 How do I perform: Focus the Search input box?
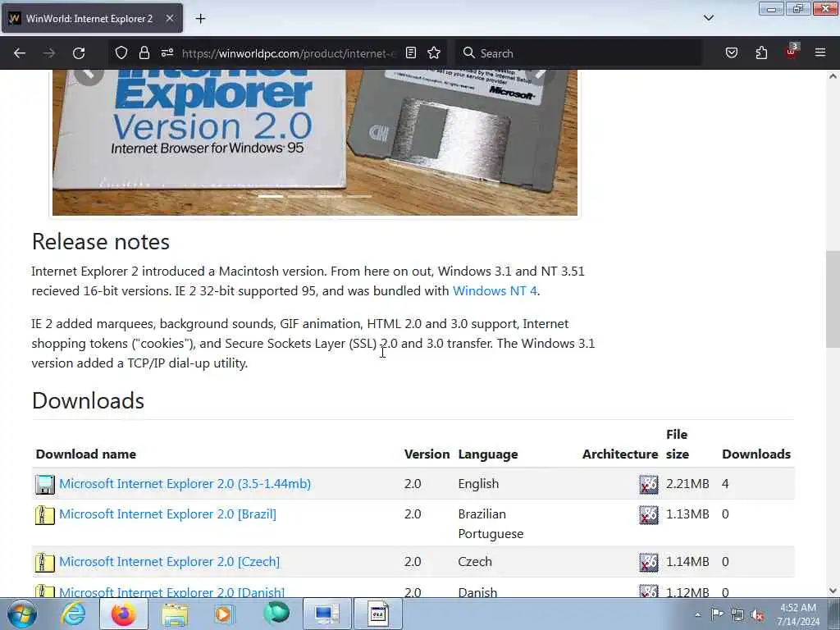(x=578, y=53)
